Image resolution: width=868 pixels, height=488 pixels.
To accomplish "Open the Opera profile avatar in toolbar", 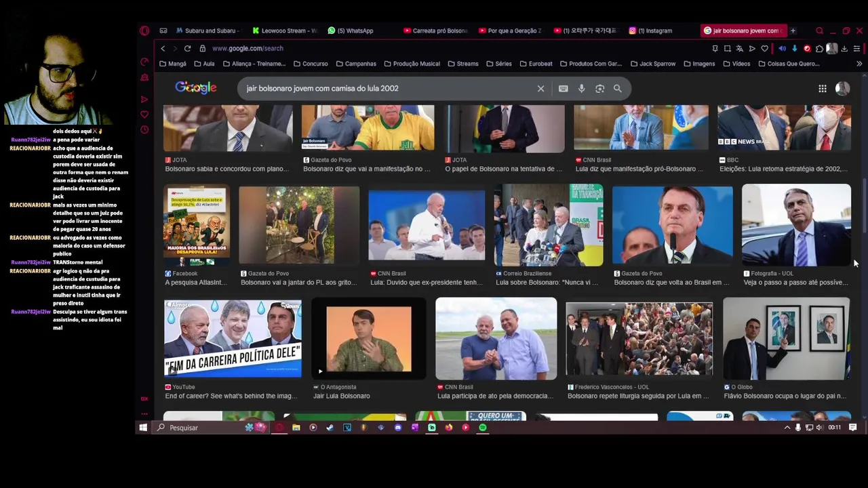I will coord(832,49).
